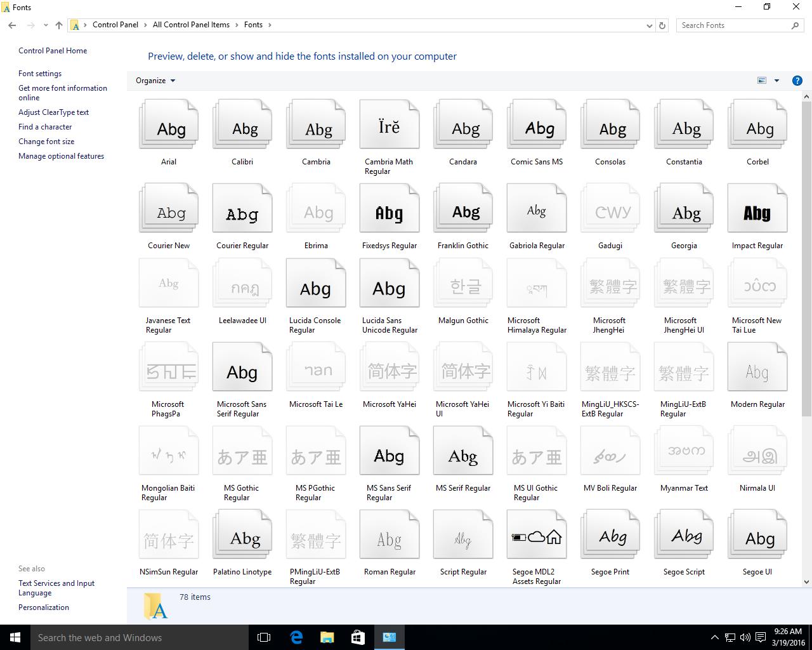Select the Fixedsys Regular font icon
The height and width of the screenshot is (650, 812).
coord(390,208)
